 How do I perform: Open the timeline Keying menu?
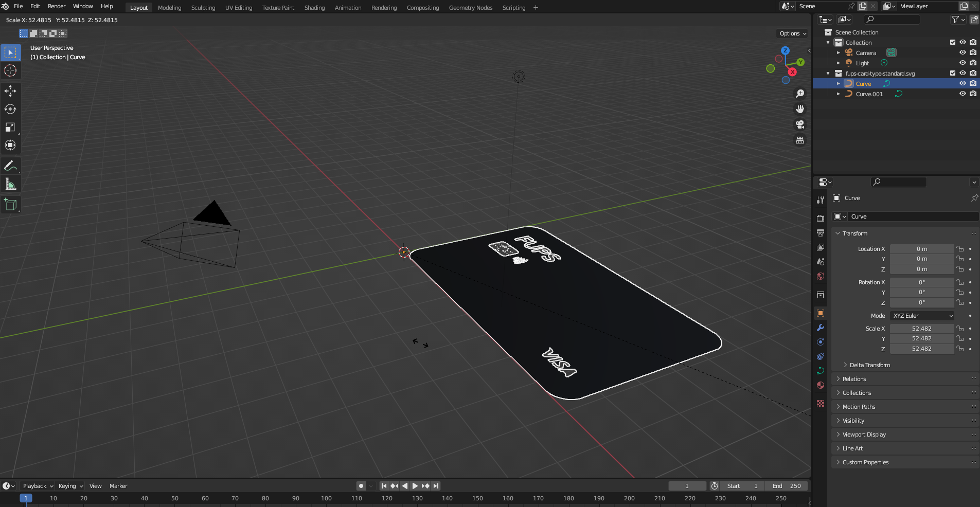coord(70,486)
